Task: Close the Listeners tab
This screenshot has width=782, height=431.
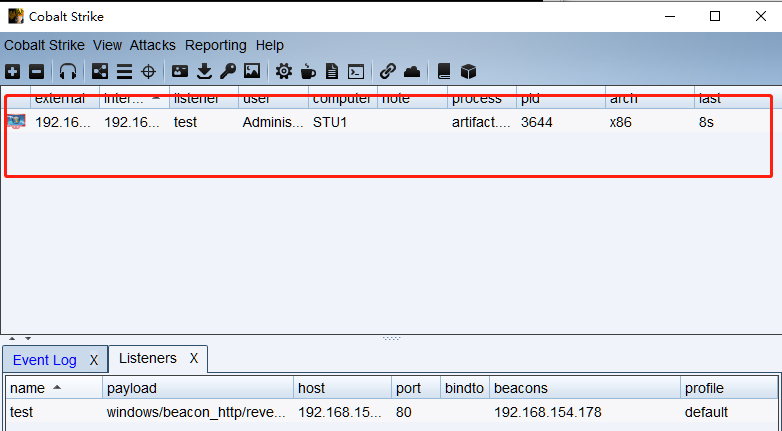Action: (194, 358)
